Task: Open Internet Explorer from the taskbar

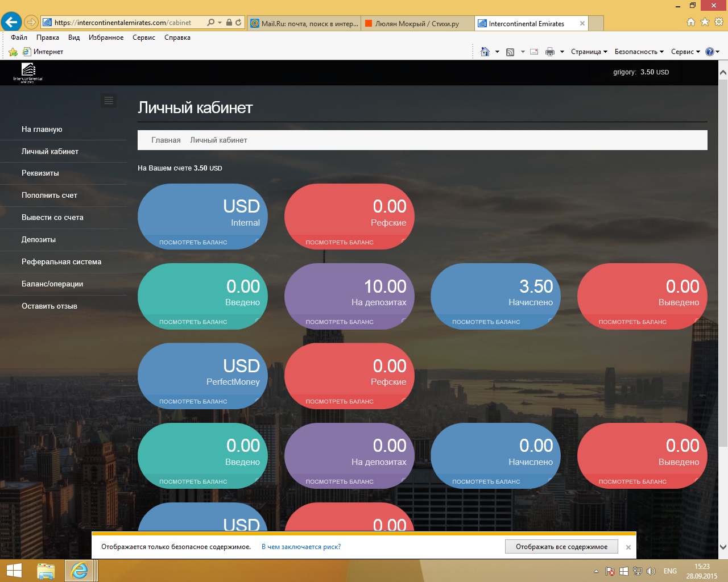Action: coord(79,571)
